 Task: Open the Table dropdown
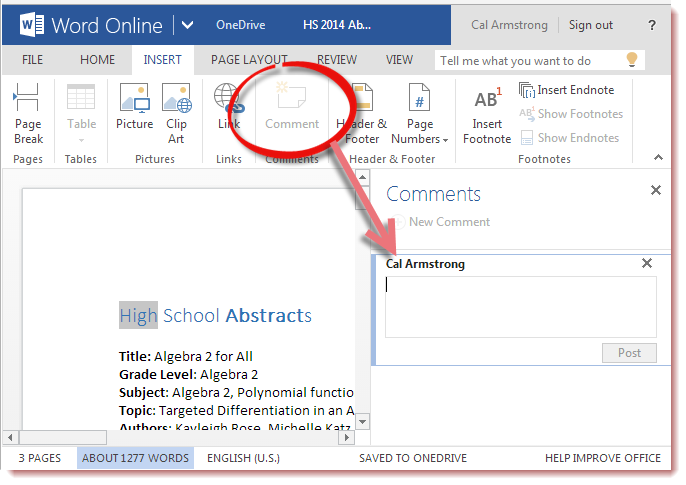click(x=81, y=114)
